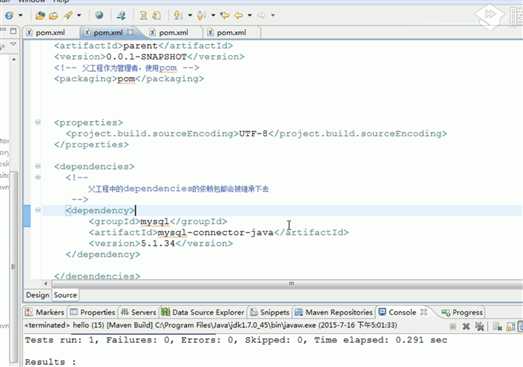Open the Back history dropdown arrow

(250, 15)
